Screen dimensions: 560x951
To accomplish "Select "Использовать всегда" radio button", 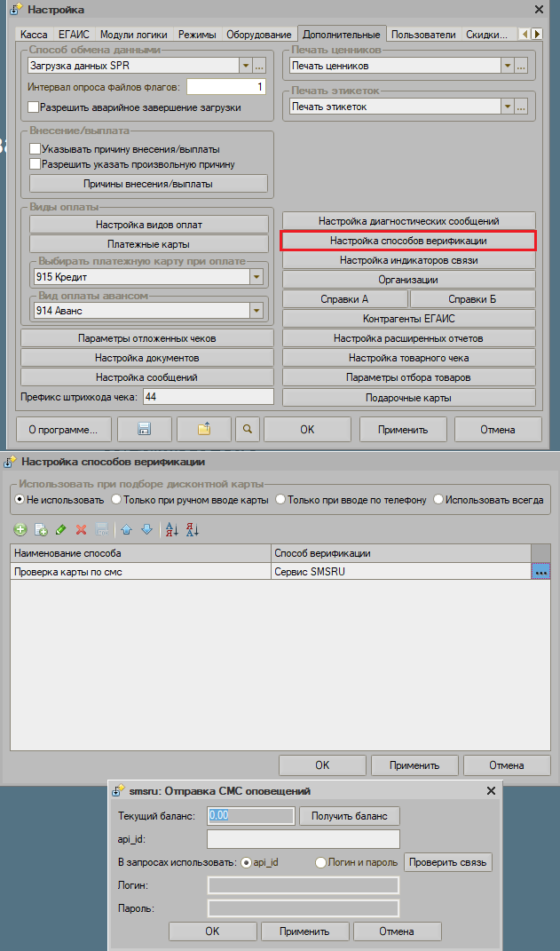I will (438, 500).
